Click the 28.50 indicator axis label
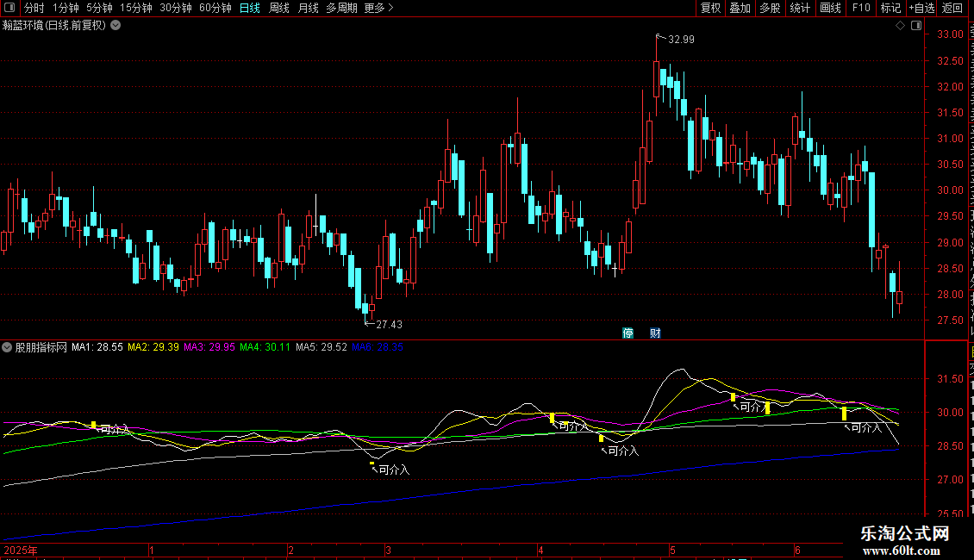Image resolution: width=974 pixels, height=560 pixels. pos(951,445)
